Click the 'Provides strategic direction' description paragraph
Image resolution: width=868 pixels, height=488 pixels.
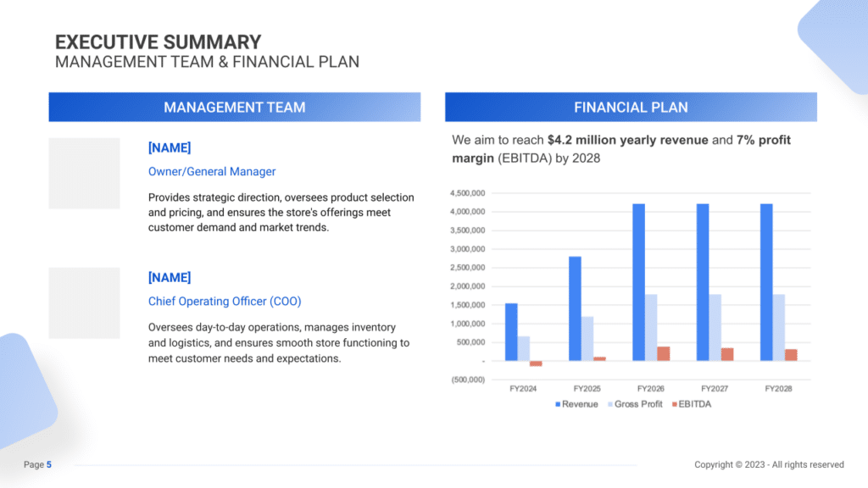[281, 213]
